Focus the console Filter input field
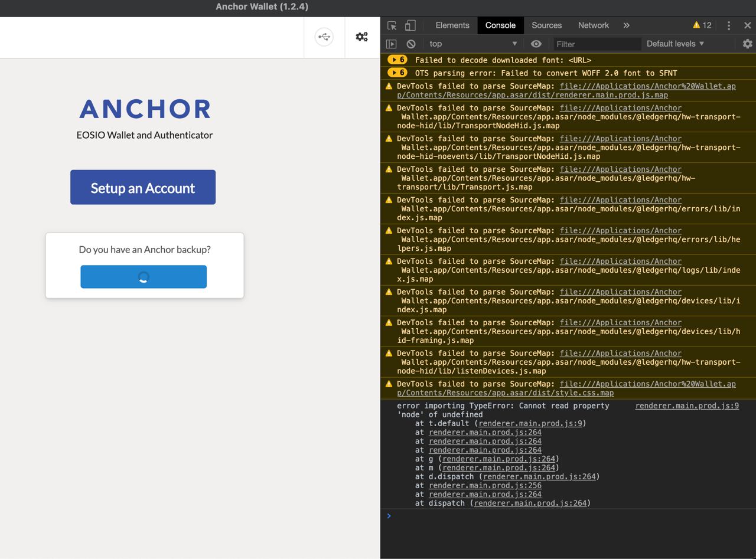The width and height of the screenshot is (756, 559). 597,44
